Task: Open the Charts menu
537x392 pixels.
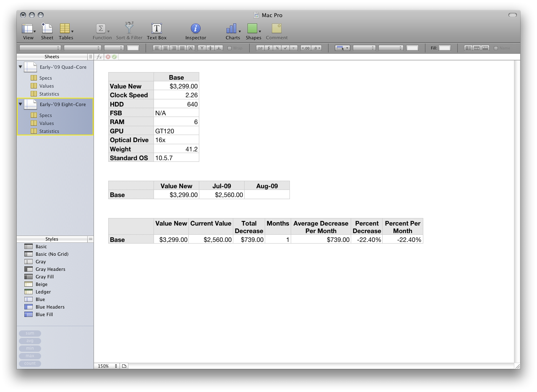Action: pyautogui.click(x=233, y=31)
